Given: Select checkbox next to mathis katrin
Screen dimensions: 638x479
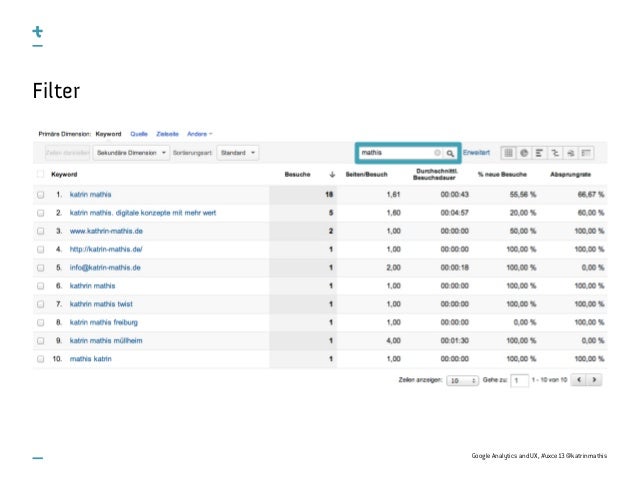Looking at the screenshot, I should (41, 357).
